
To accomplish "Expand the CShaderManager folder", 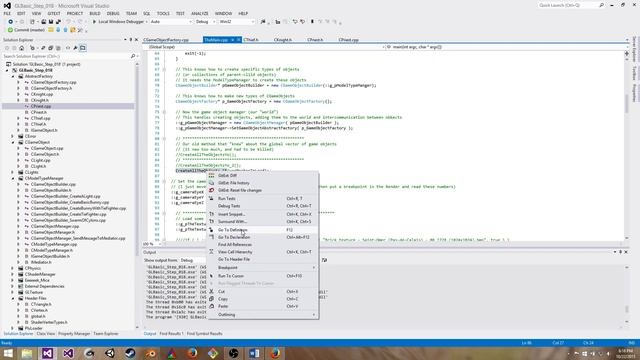I will pos(13,274).
